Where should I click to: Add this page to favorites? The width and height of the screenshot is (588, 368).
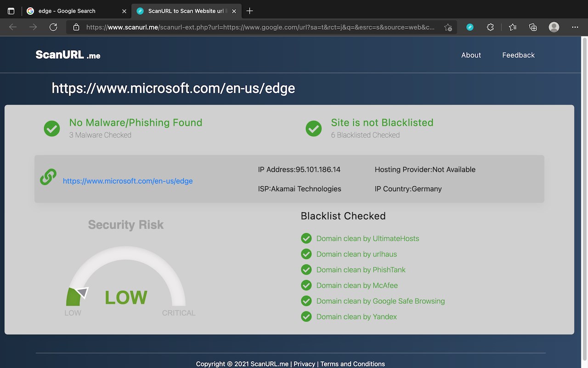click(448, 27)
